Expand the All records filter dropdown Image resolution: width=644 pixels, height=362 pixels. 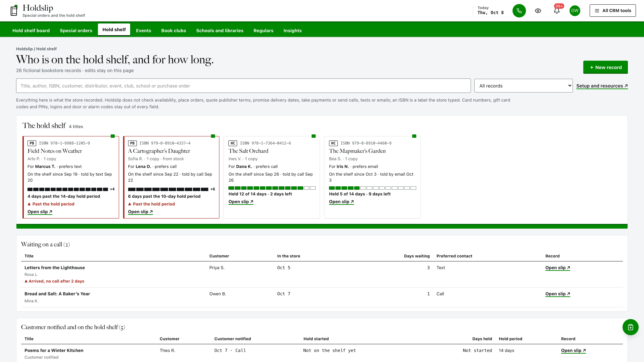523,86
